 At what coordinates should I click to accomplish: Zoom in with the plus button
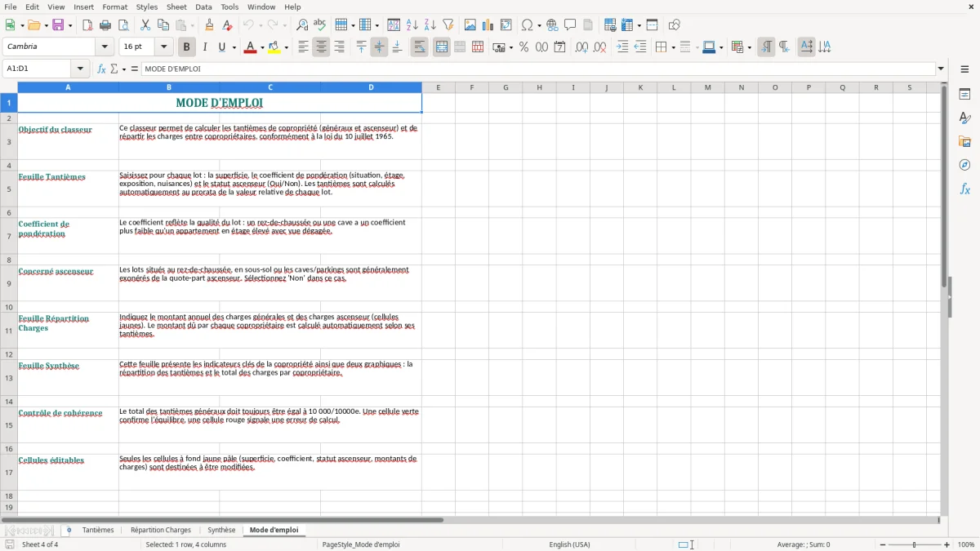point(947,544)
